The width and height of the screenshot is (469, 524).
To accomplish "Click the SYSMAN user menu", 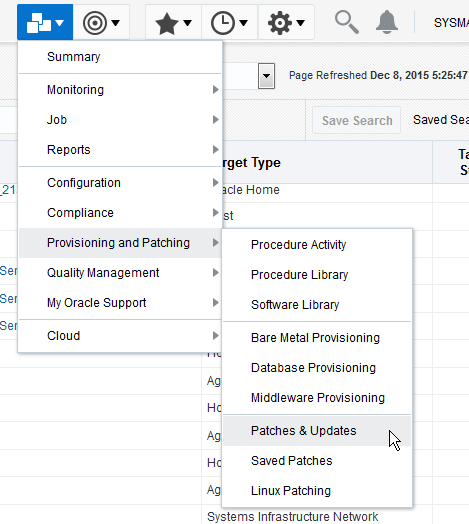I will coord(451,23).
